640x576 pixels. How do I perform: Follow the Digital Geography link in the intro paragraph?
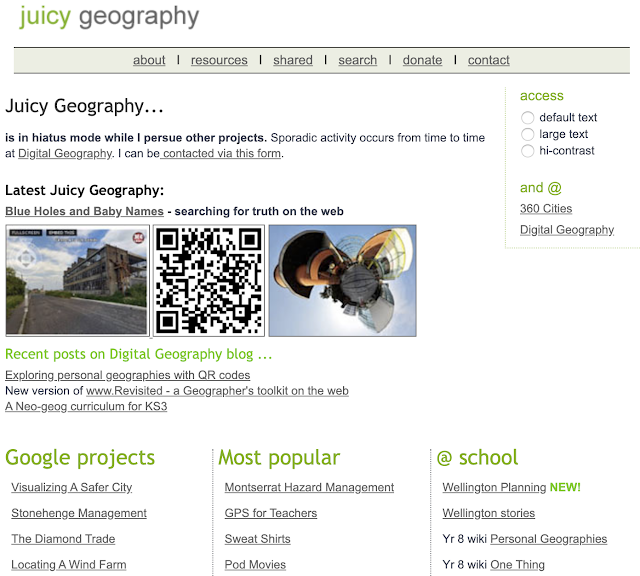pyautogui.click(x=65, y=153)
